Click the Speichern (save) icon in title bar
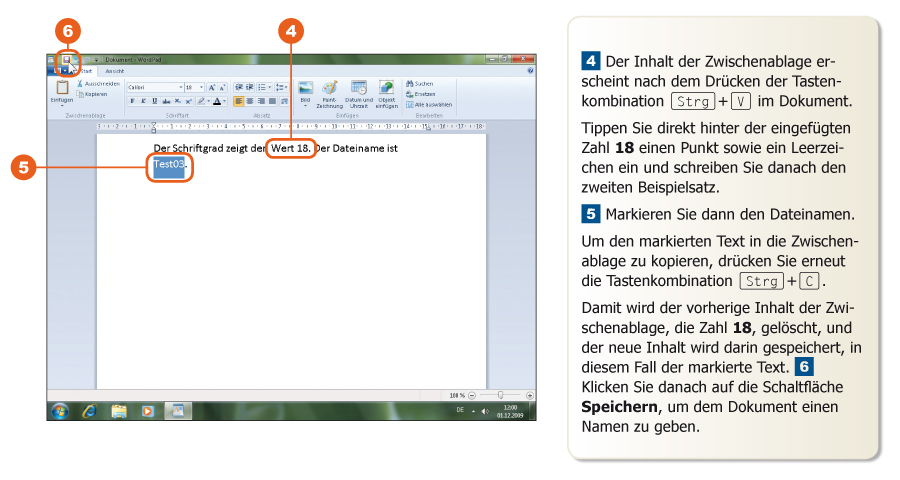Viewport: 900px width, 480px height. click(x=66, y=60)
